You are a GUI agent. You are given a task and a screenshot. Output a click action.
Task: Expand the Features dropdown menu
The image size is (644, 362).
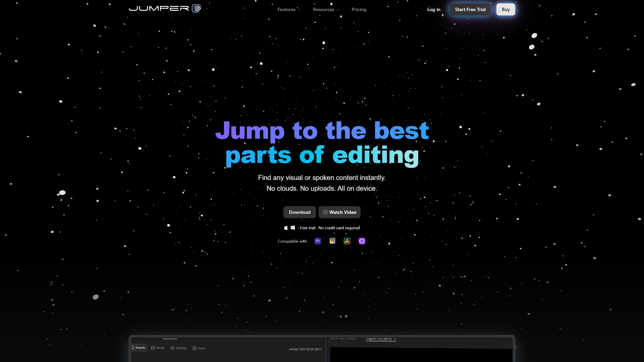[x=289, y=9]
